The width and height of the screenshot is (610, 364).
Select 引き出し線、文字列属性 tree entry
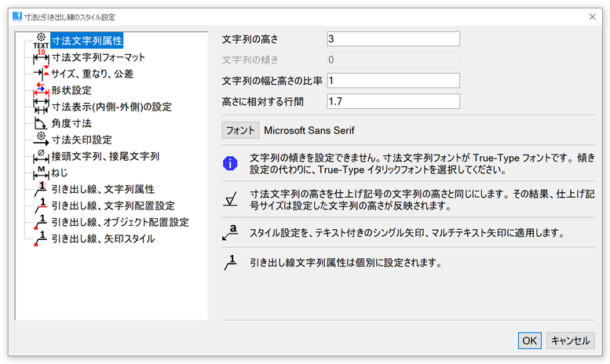pyautogui.click(x=102, y=189)
